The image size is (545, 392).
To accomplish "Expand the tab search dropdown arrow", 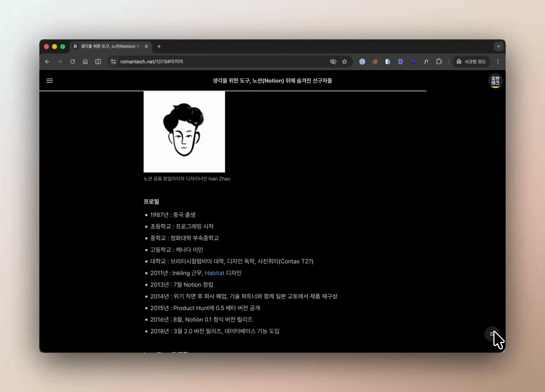I will pyautogui.click(x=498, y=46).
